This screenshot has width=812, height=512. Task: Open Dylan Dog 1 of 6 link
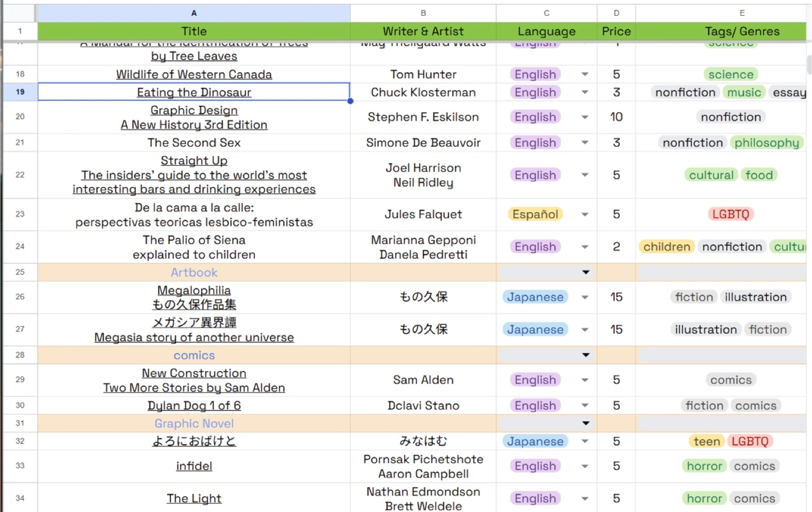[194, 405]
